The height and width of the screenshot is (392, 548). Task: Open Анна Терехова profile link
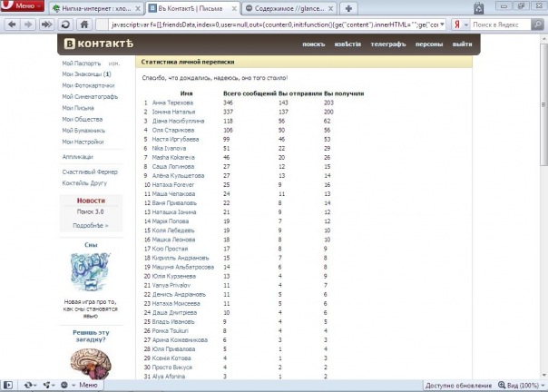point(172,103)
